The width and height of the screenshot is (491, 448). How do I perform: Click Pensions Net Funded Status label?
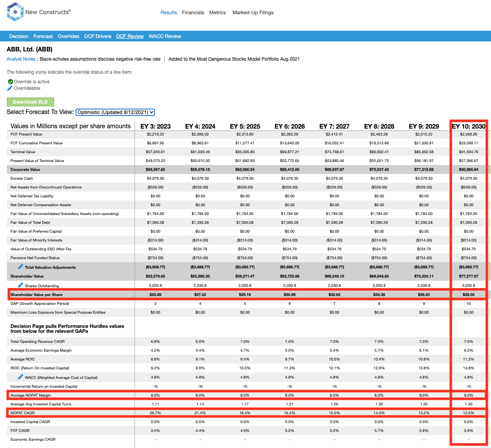click(x=35, y=258)
